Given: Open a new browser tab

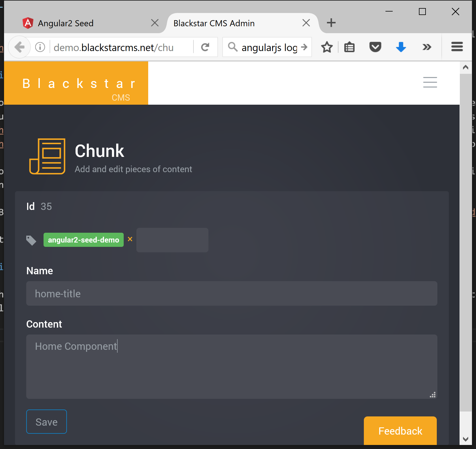Looking at the screenshot, I should pyautogui.click(x=331, y=22).
